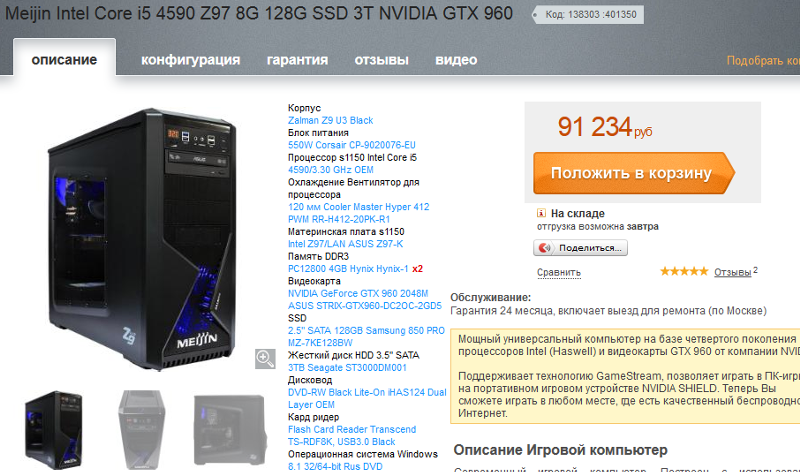Open the 550W Corsair power supply link
The width and height of the screenshot is (800, 472).
click(x=352, y=145)
